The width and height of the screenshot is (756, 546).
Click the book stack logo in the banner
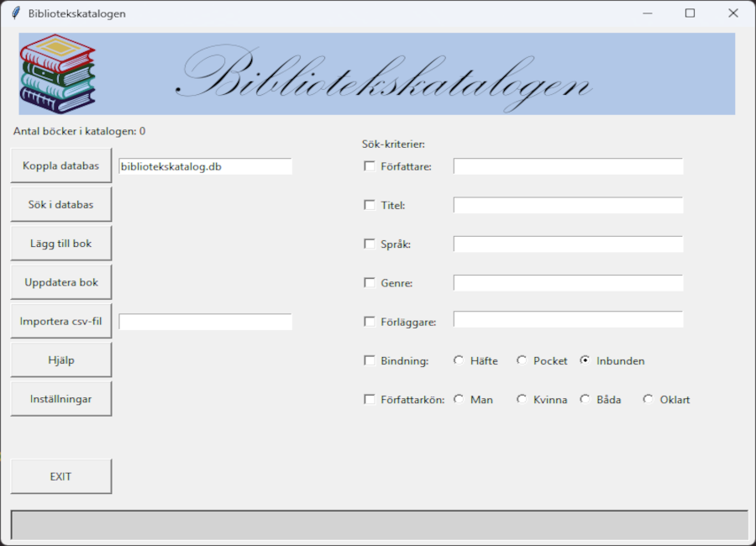pyautogui.click(x=58, y=74)
